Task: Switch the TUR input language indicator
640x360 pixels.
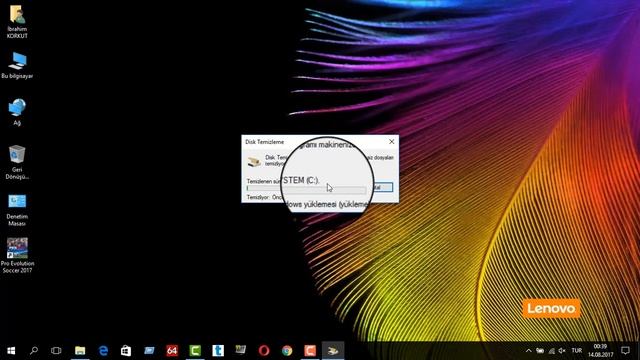Action: 577,351
